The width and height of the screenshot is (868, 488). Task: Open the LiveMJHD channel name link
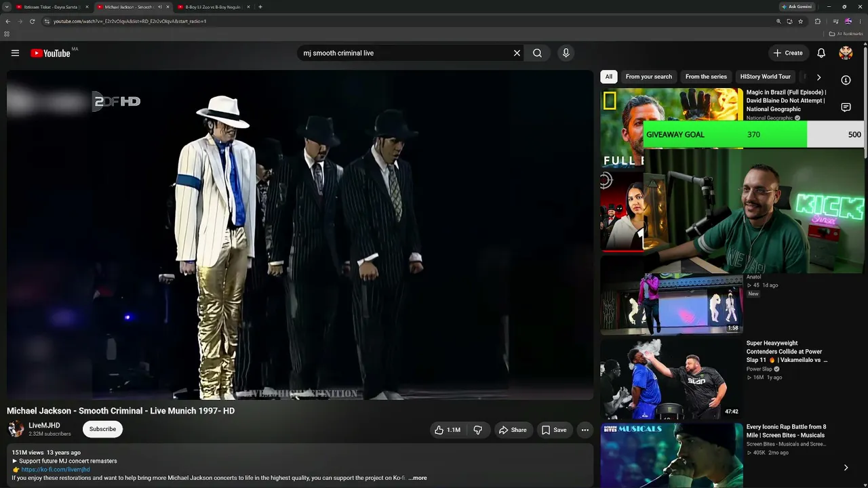click(x=44, y=426)
